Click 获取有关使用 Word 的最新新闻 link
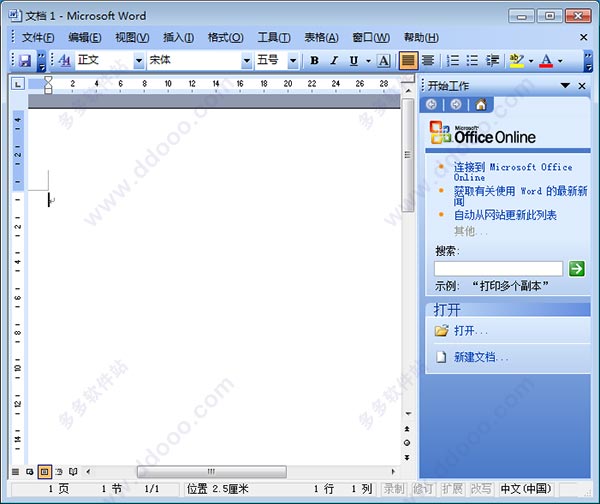 [x=520, y=196]
